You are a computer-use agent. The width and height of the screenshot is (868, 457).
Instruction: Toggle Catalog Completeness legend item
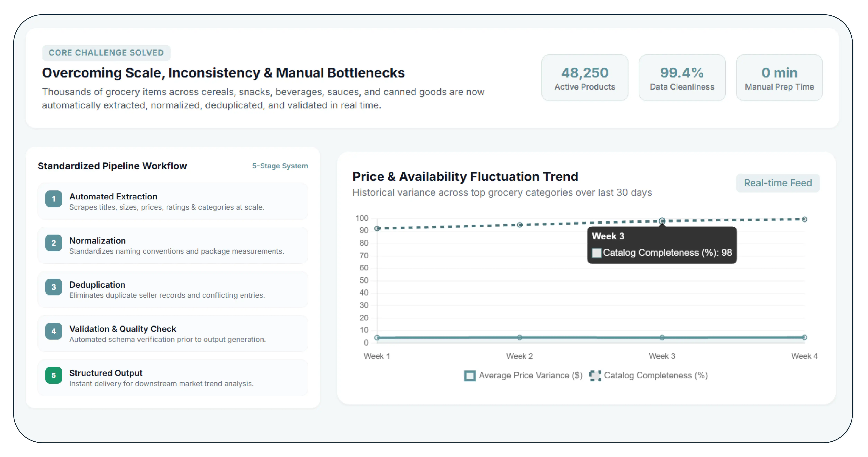coord(649,376)
